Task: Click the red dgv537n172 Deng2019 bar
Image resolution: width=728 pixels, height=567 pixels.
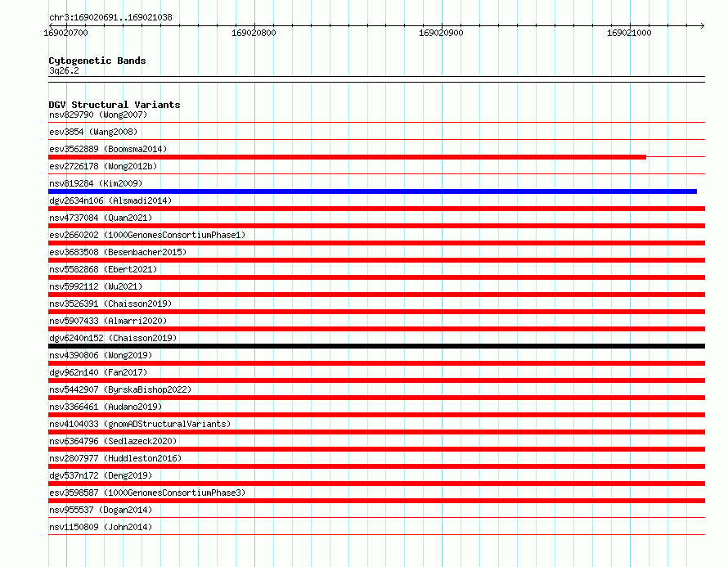Action: pos(376,484)
